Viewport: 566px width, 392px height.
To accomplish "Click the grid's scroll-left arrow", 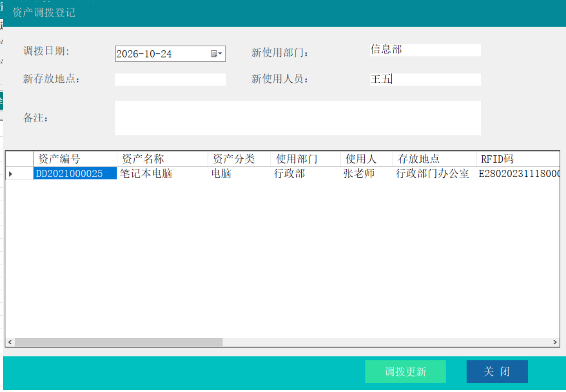I will tap(10, 342).
